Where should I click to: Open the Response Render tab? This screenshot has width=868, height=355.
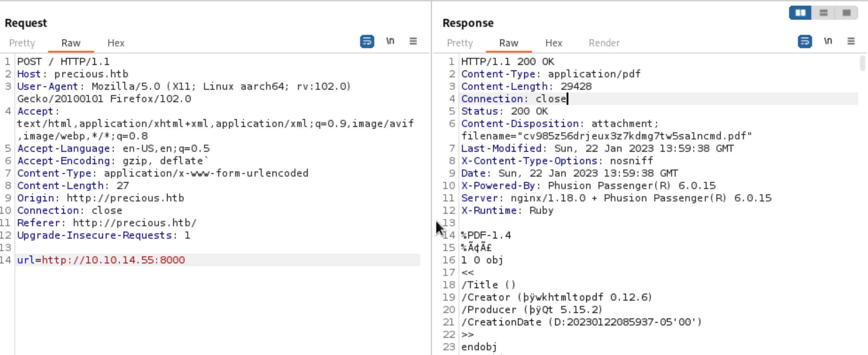click(x=604, y=43)
